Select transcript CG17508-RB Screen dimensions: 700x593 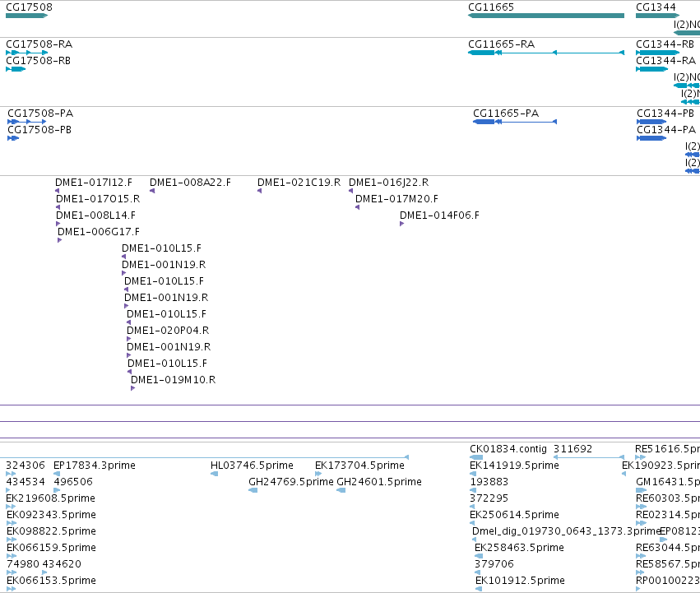click(x=16, y=69)
